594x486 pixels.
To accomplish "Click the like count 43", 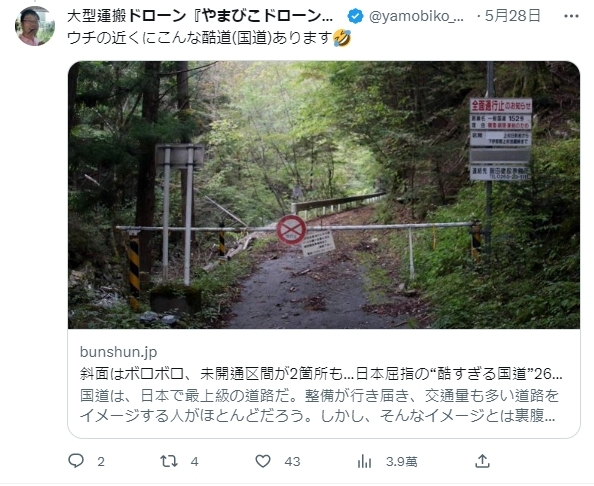I will 292,461.
